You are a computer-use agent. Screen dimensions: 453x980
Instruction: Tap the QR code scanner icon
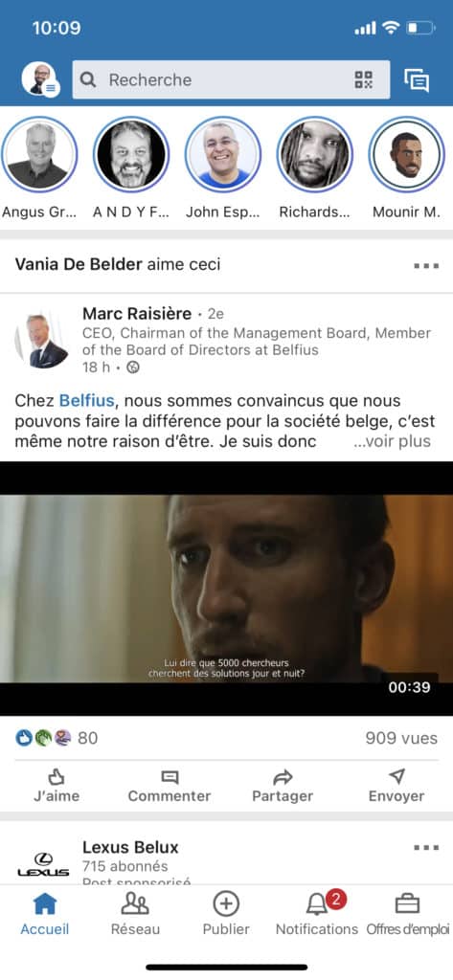point(364,79)
